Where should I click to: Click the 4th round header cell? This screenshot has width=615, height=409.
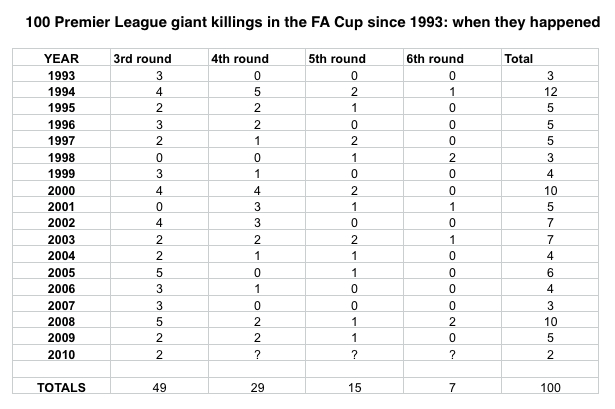[240, 58]
